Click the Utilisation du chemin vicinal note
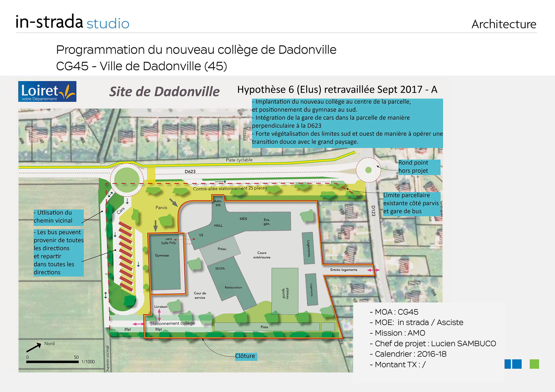555x392 pixels. [58, 217]
